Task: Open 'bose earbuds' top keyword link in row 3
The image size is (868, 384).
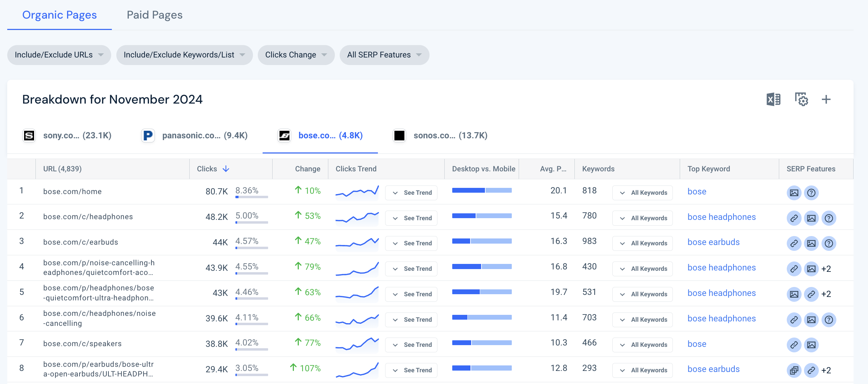Action: 713,242
